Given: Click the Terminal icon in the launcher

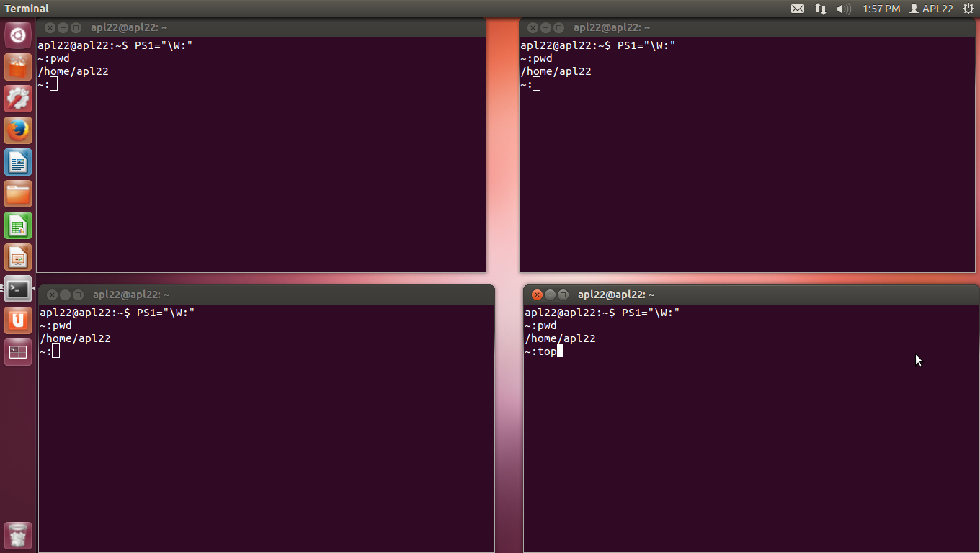Looking at the screenshot, I should point(18,289).
